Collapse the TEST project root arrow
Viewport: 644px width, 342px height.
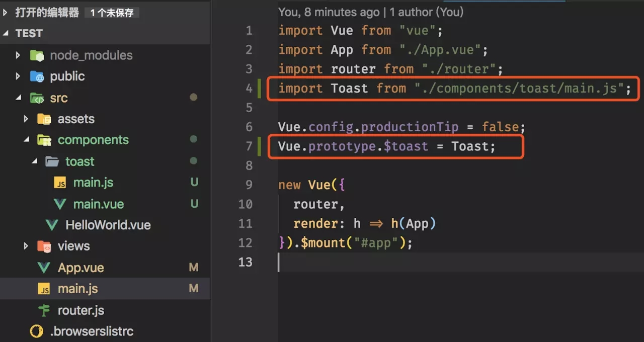[x=6, y=33]
